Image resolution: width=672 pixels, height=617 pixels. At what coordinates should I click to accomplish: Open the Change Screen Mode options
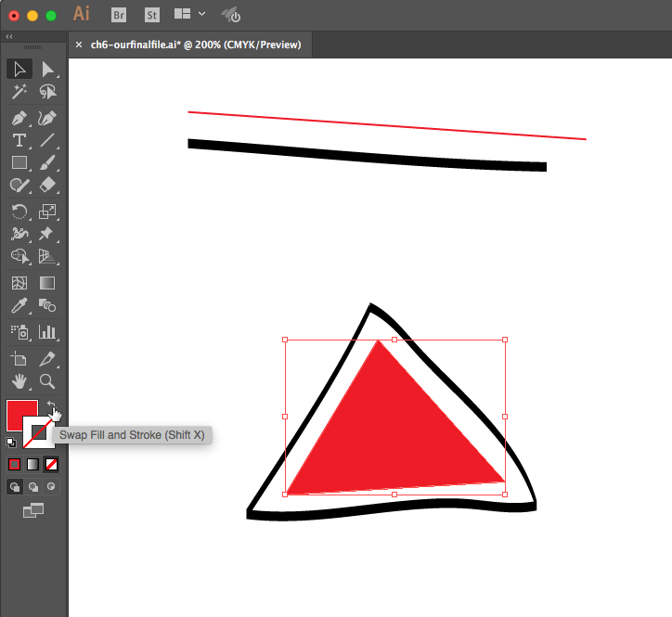click(x=33, y=509)
